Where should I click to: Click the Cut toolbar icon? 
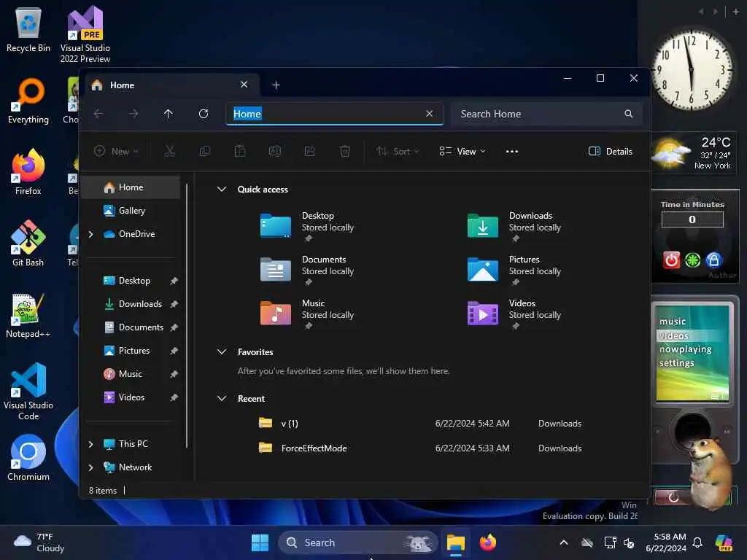coord(169,152)
